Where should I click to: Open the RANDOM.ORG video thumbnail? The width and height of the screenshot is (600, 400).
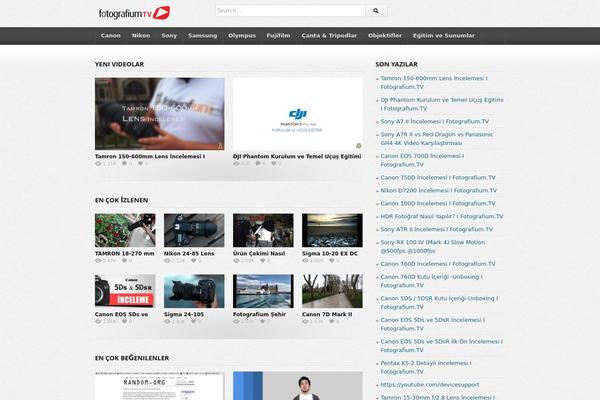tap(160, 386)
